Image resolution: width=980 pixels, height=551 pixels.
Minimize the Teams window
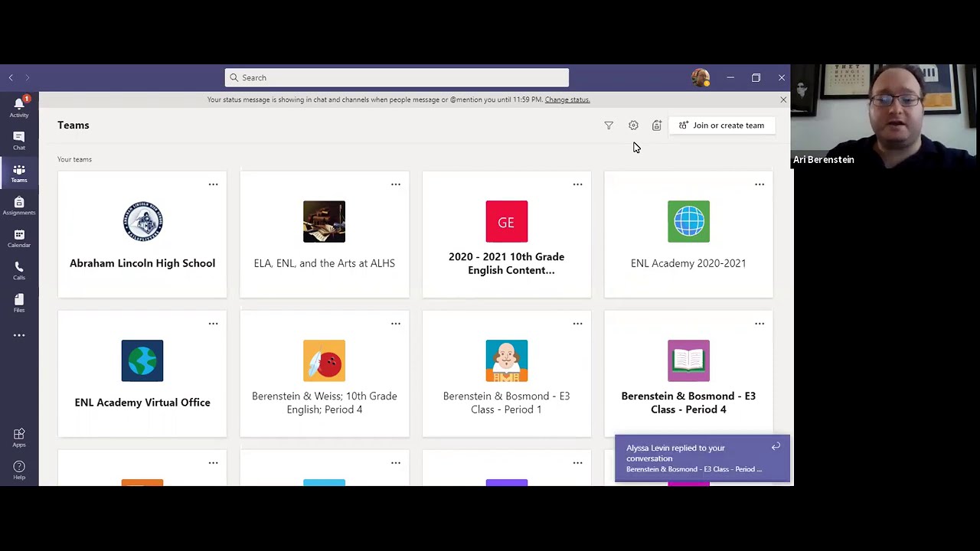pos(730,77)
